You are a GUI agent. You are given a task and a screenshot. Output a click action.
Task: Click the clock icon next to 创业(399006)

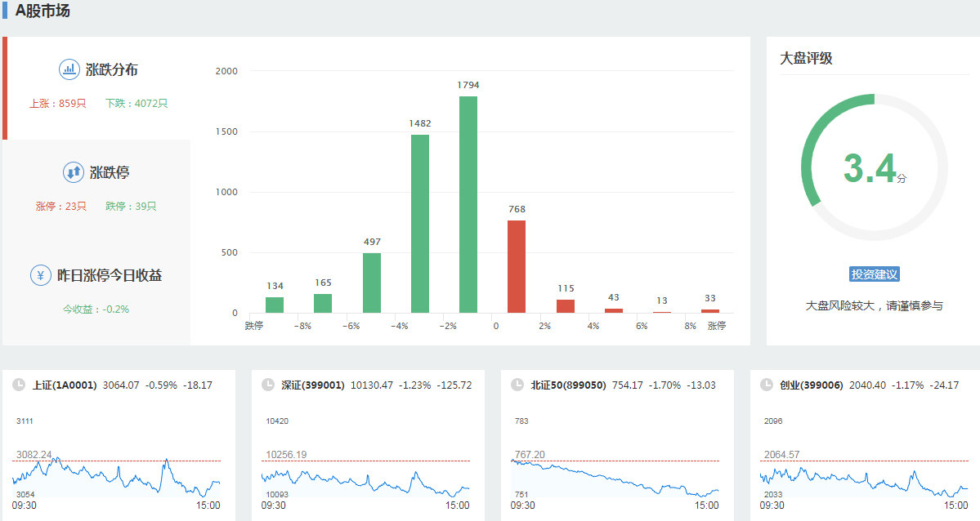point(766,385)
